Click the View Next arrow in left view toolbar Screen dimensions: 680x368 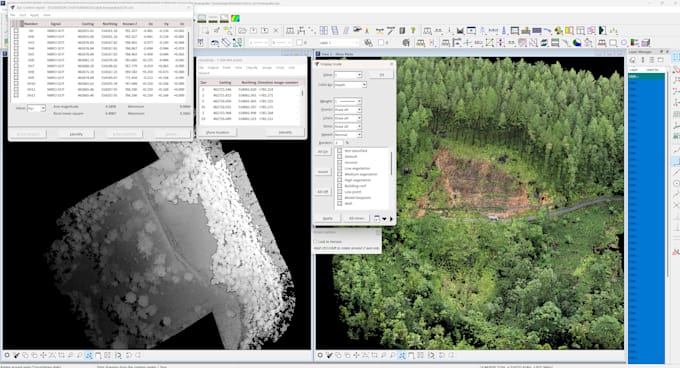(x=138, y=355)
